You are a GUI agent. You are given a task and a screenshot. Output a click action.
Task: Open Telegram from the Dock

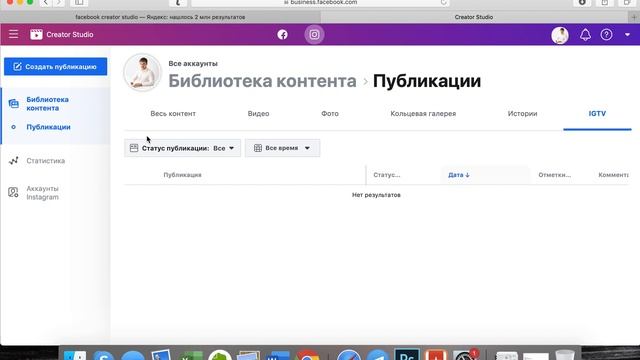click(x=378, y=354)
